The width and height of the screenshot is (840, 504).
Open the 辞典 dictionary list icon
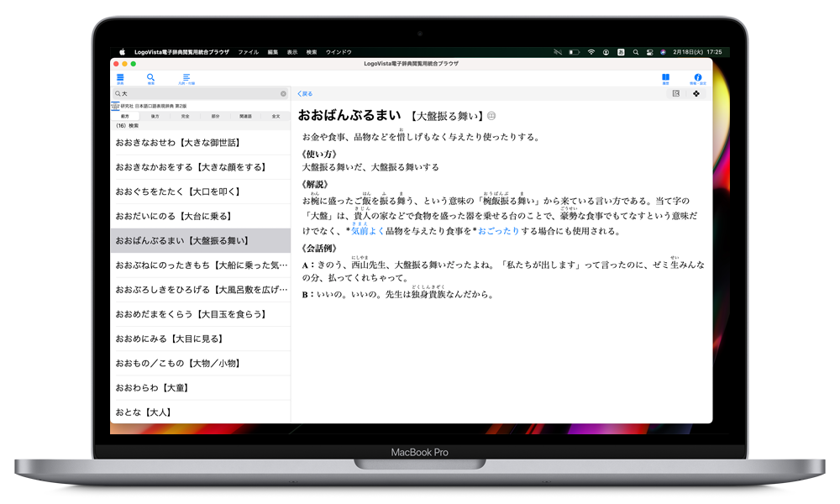click(x=120, y=79)
